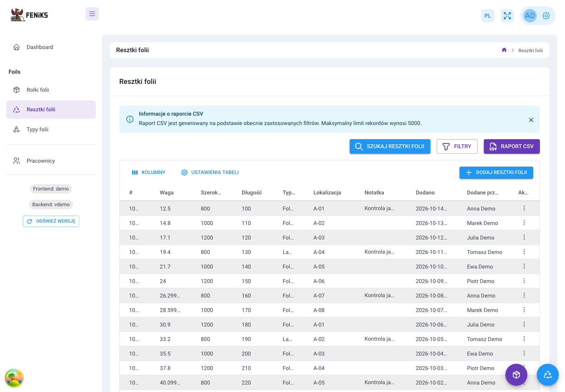The image size is (565, 392).
Task: Click the home breadcrumb icon
Action: (x=504, y=50)
